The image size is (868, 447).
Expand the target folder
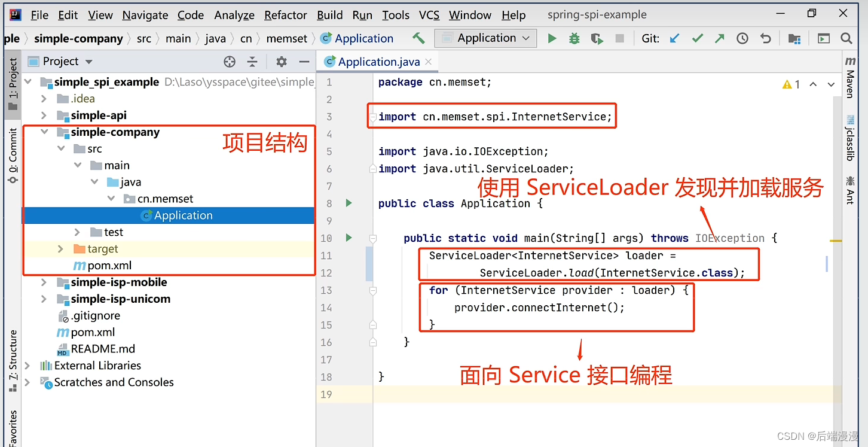click(x=60, y=249)
